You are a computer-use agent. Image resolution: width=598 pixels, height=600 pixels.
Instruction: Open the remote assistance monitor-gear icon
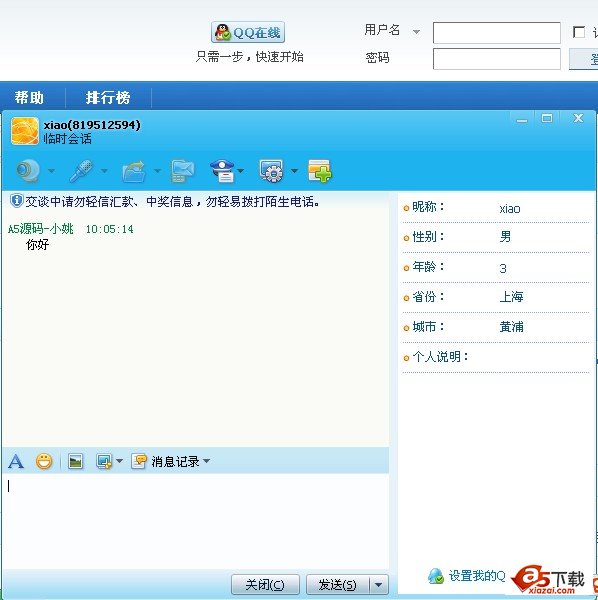271,171
